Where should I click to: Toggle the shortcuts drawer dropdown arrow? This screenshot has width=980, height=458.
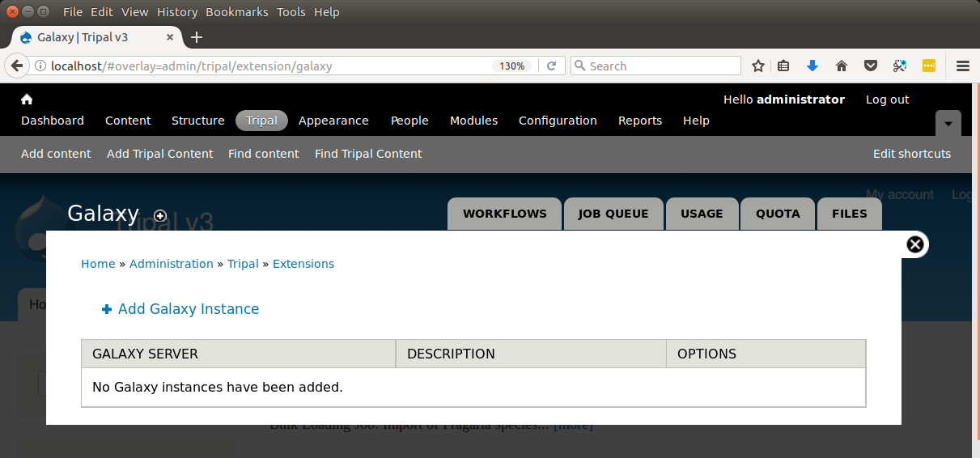click(948, 124)
